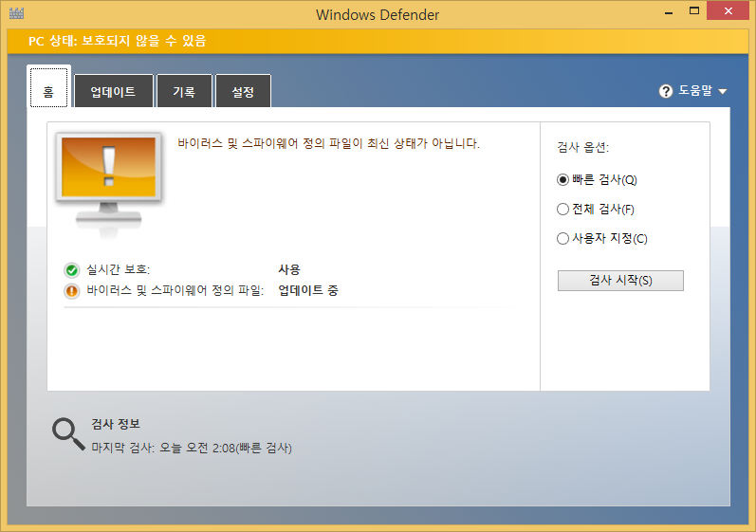Open the 기록 tab

(x=184, y=91)
